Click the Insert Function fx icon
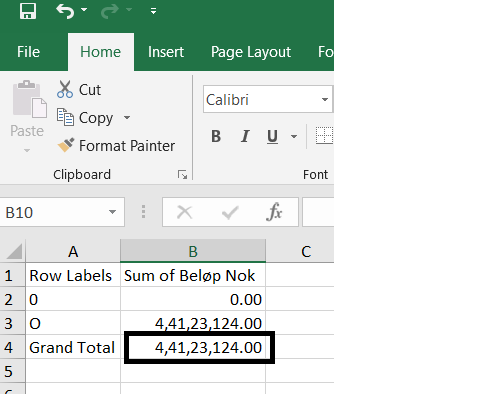Viewport: 479px width, 394px height. tap(274, 212)
